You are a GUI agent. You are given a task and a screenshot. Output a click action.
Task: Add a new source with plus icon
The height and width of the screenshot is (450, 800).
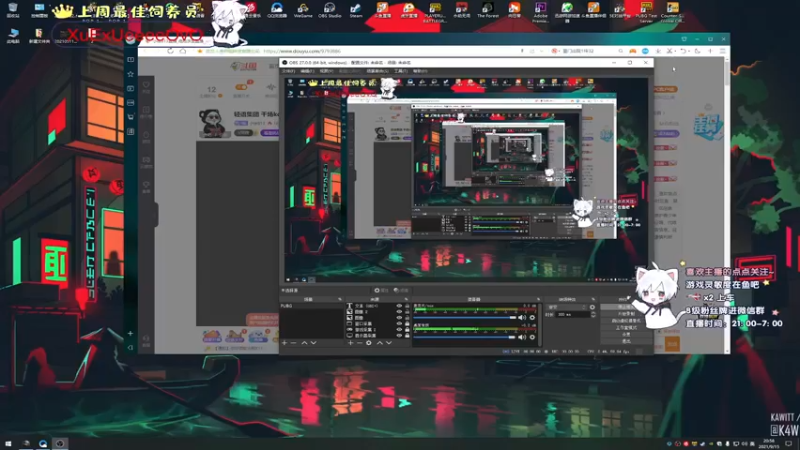click(351, 343)
